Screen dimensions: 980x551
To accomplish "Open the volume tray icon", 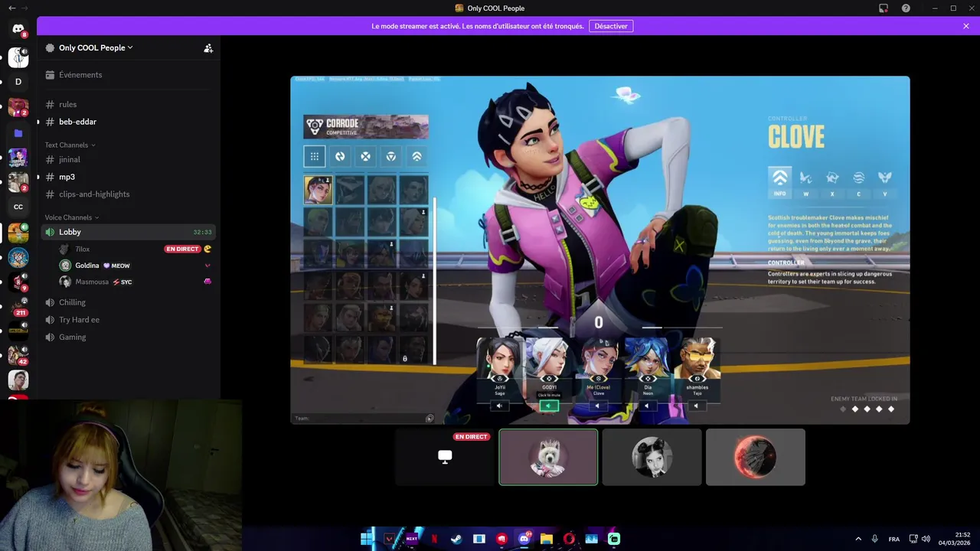I will click(x=926, y=539).
